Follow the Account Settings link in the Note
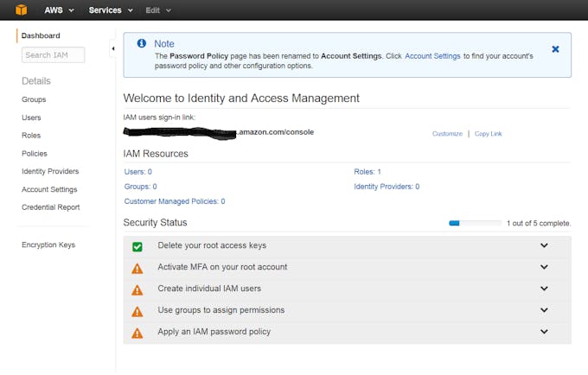588x375 pixels. [432, 56]
